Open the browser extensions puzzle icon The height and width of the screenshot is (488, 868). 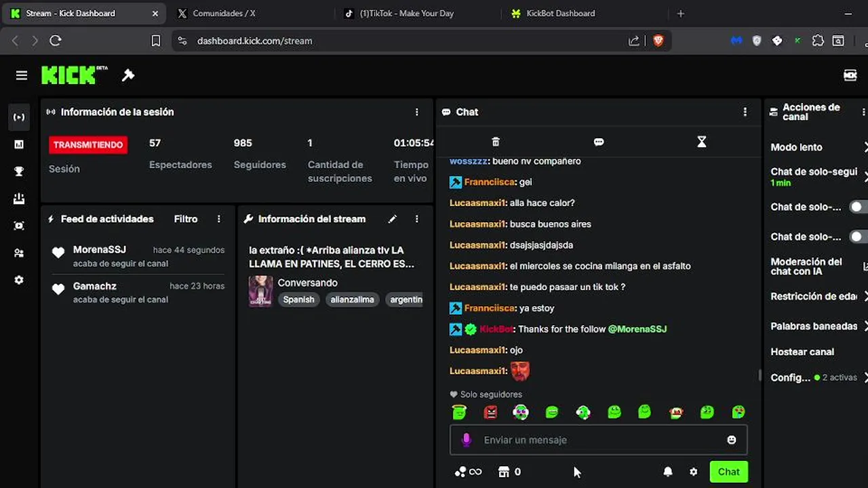818,41
